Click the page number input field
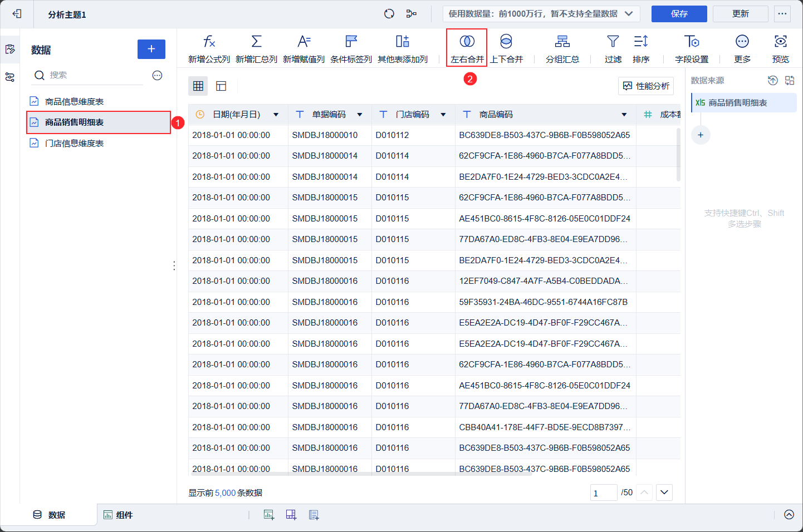Image resolution: width=803 pixels, height=532 pixels. [604, 492]
